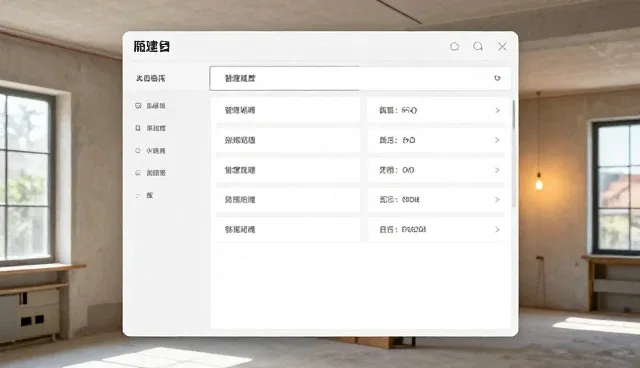Open the first row's left name card
The width and height of the screenshot is (640, 368).
coord(288,110)
